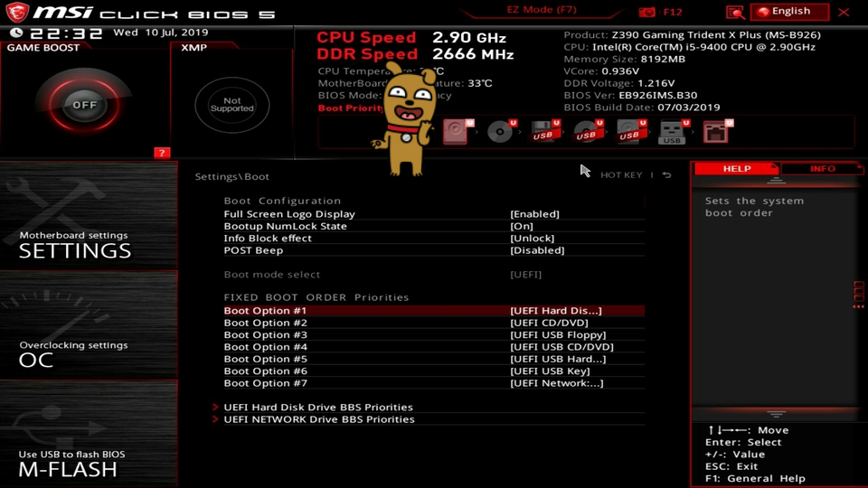The image size is (868, 488).
Task: Click the HOT KEY label
Action: tap(621, 174)
